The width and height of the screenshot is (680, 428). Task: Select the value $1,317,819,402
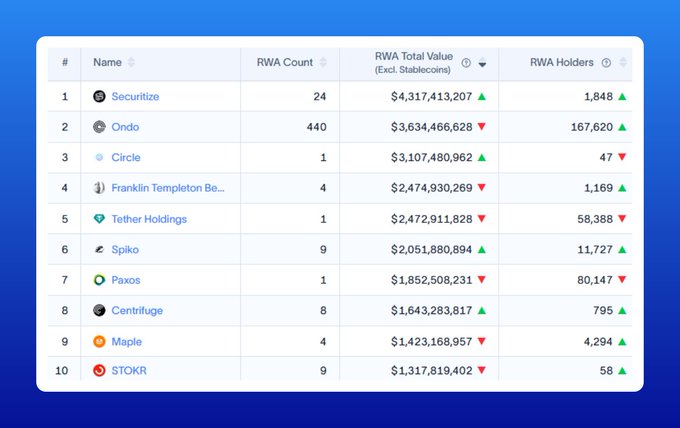pos(432,371)
